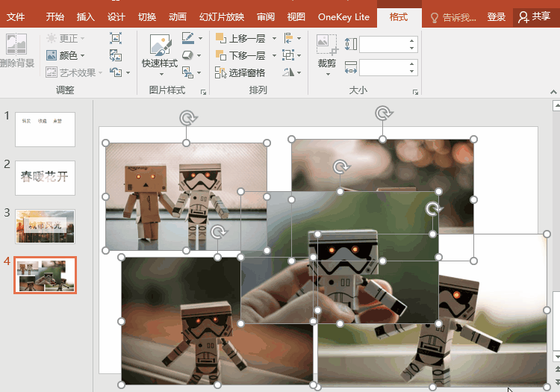
Task: Click the rotation handle above top-left picture
Action: point(186,118)
